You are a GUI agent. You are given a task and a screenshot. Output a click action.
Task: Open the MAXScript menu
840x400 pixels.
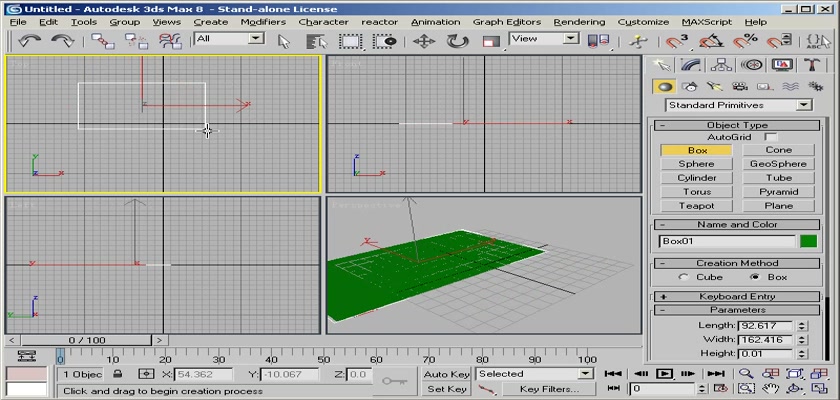(707, 22)
